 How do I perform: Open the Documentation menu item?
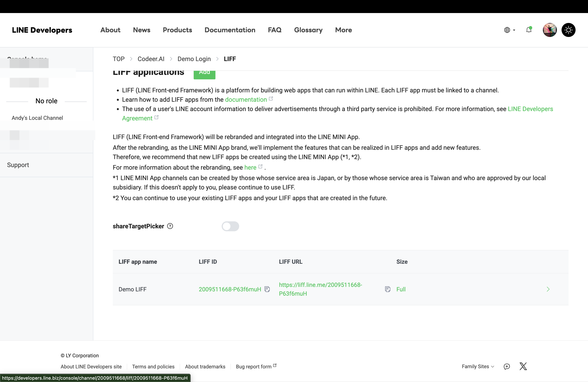pyautogui.click(x=230, y=30)
